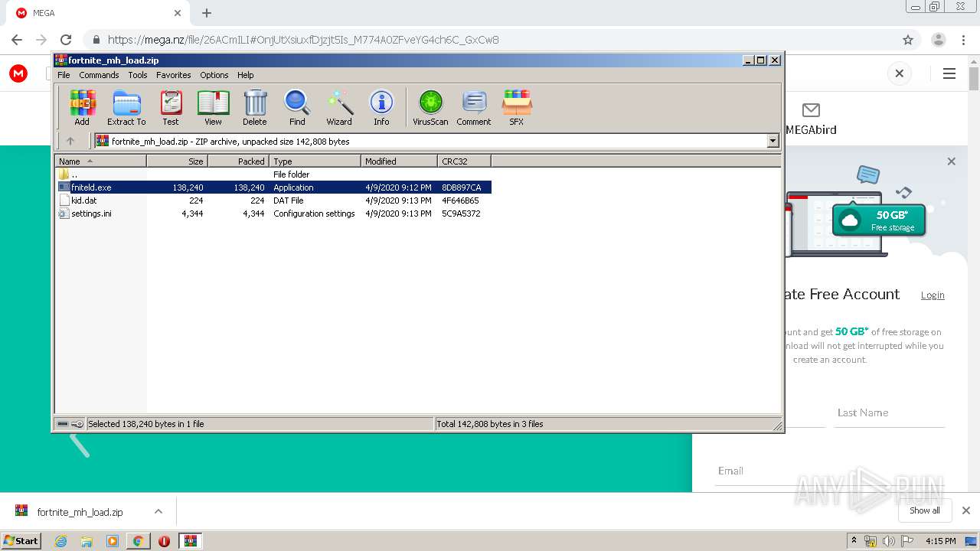Click the volume speaker tray icon
This screenshot has width=980, height=551.
pyautogui.click(x=889, y=541)
